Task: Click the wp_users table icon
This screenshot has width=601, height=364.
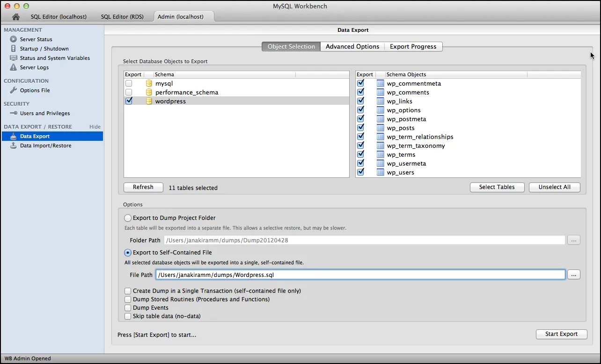Action: [x=380, y=172]
